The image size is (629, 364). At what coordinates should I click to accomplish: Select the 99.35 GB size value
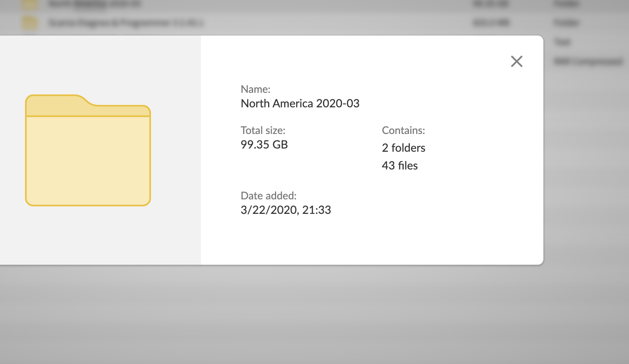point(264,144)
